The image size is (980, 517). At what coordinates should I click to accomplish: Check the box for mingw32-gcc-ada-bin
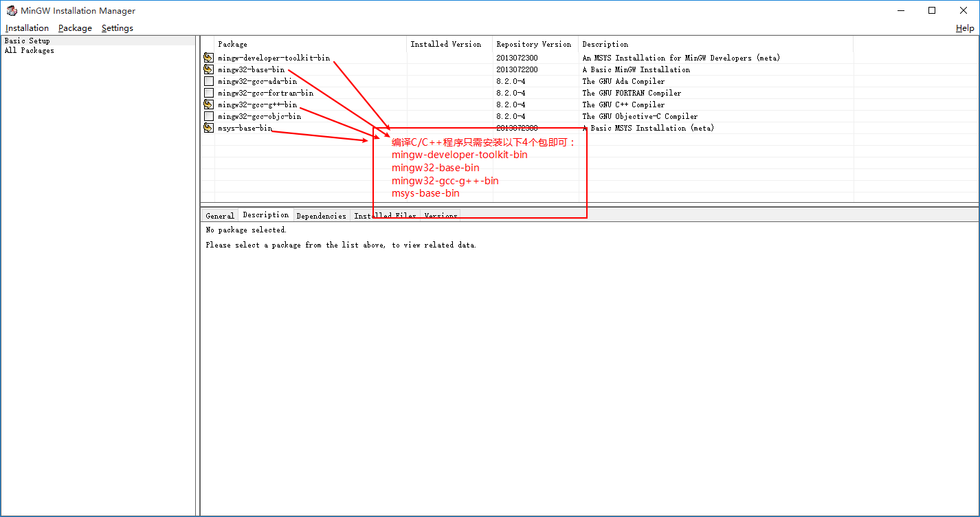click(208, 80)
